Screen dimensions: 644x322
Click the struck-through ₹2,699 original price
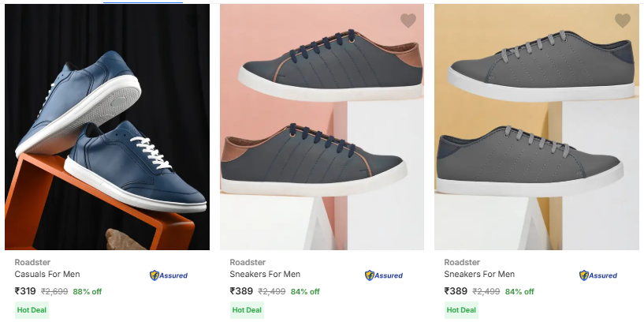pyautogui.click(x=54, y=292)
